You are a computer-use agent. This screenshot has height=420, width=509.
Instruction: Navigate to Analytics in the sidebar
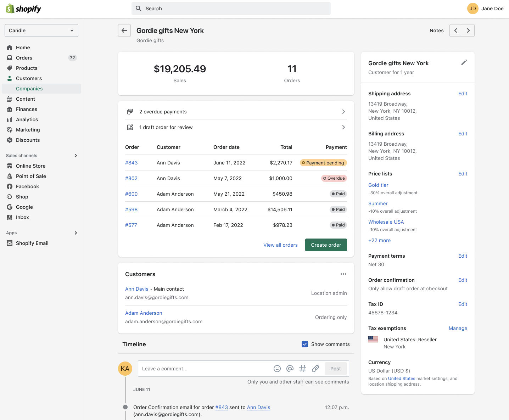coord(27,119)
